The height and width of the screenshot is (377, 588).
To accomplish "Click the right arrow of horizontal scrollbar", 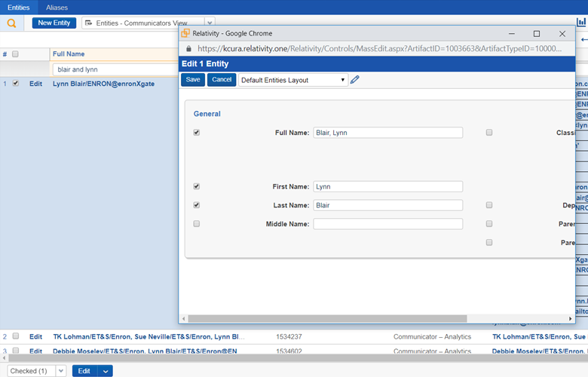I will pyautogui.click(x=571, y=318).
